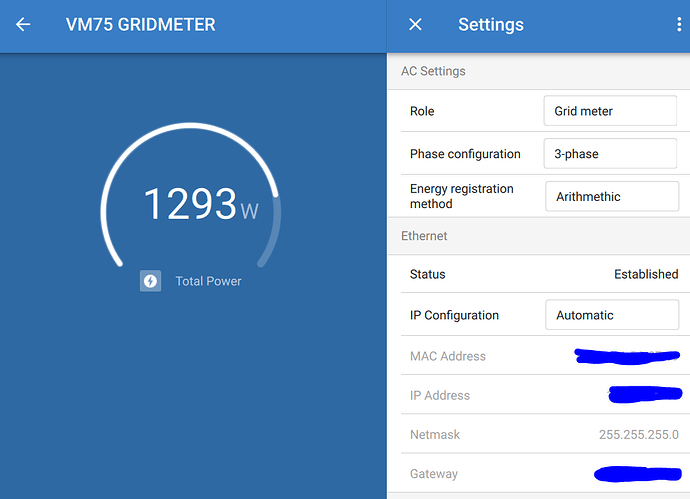Go back using the arrow beside VM75 GRIDMETER
The width and height of the screenshot is (690, 499).
(23, 25)
